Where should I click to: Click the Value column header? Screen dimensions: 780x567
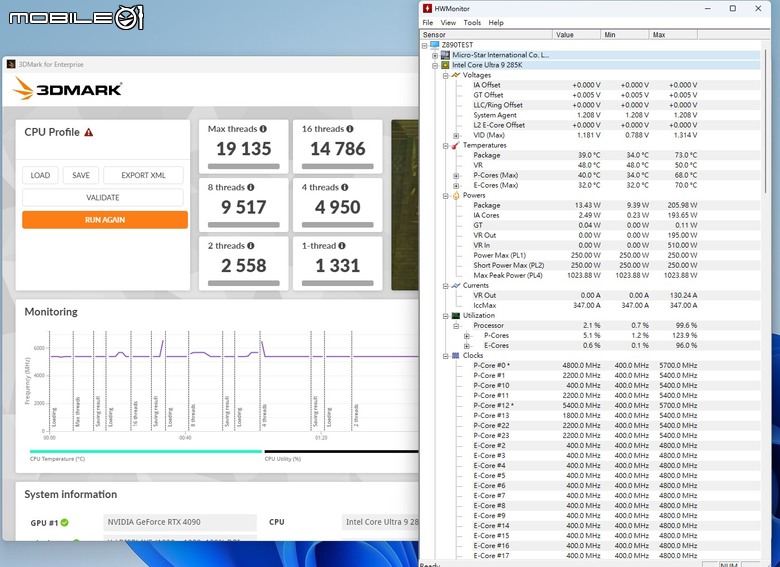pos(577,34)
